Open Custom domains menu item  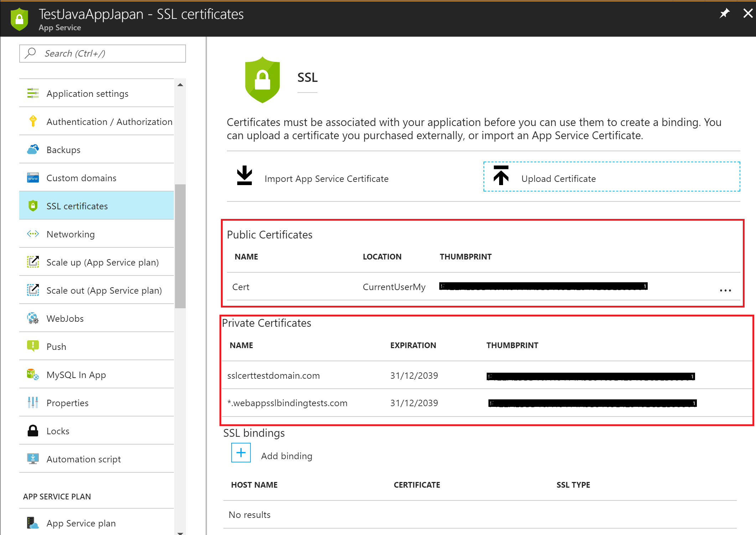81,178
